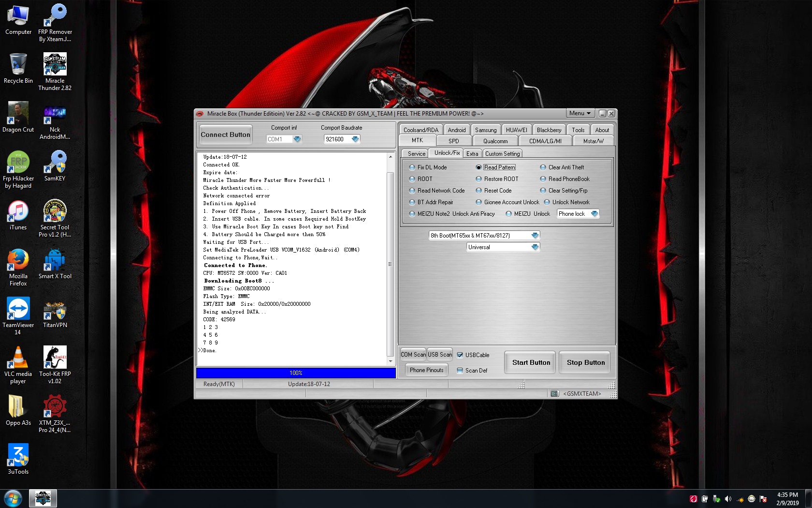Launch XTM_Z3X Pro 24_4 shortcut

(55, 414)
